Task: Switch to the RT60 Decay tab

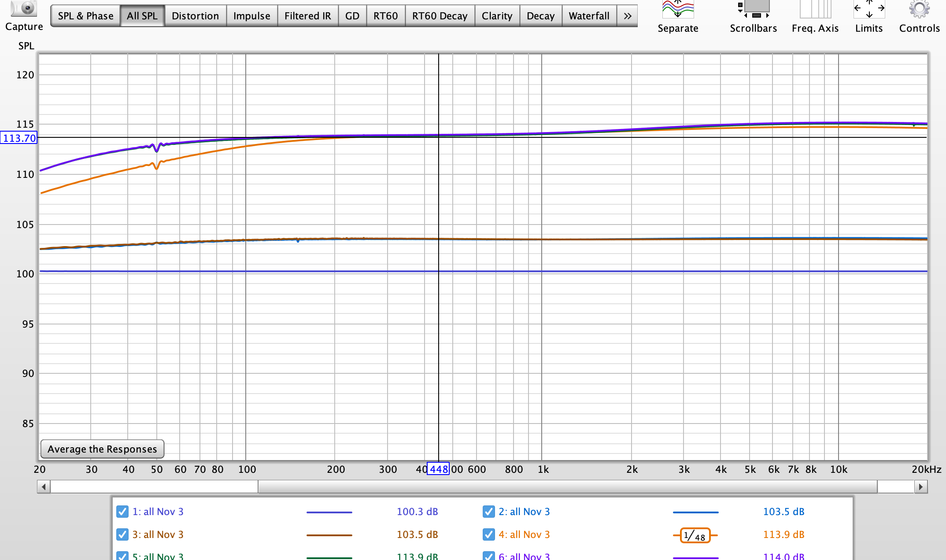Action: click(x=440, y=16)
